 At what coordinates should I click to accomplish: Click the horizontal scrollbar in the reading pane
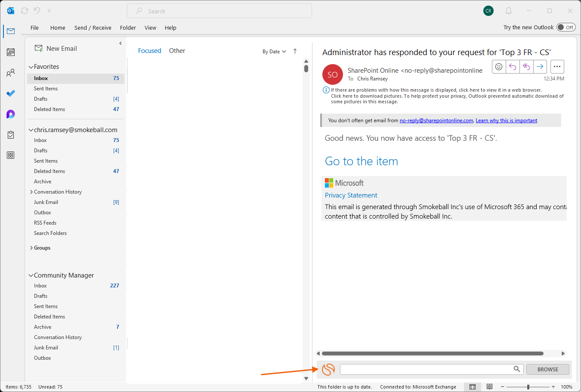pos(433,354)
